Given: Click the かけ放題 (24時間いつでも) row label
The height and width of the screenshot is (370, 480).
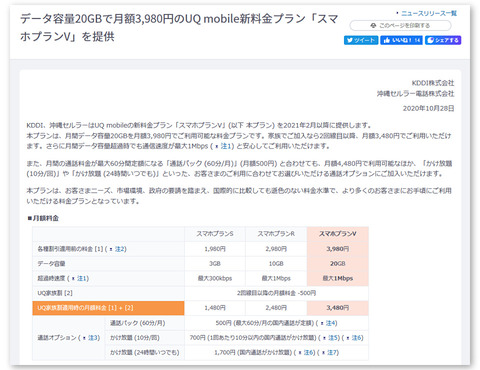Looking at the screenshot, I should click(x=145, y=352).
